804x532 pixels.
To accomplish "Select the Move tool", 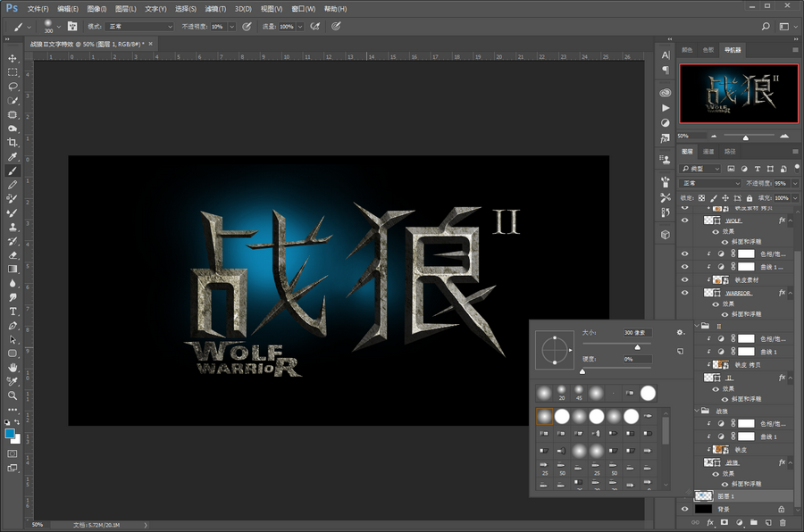I will [x=13, y=58].
